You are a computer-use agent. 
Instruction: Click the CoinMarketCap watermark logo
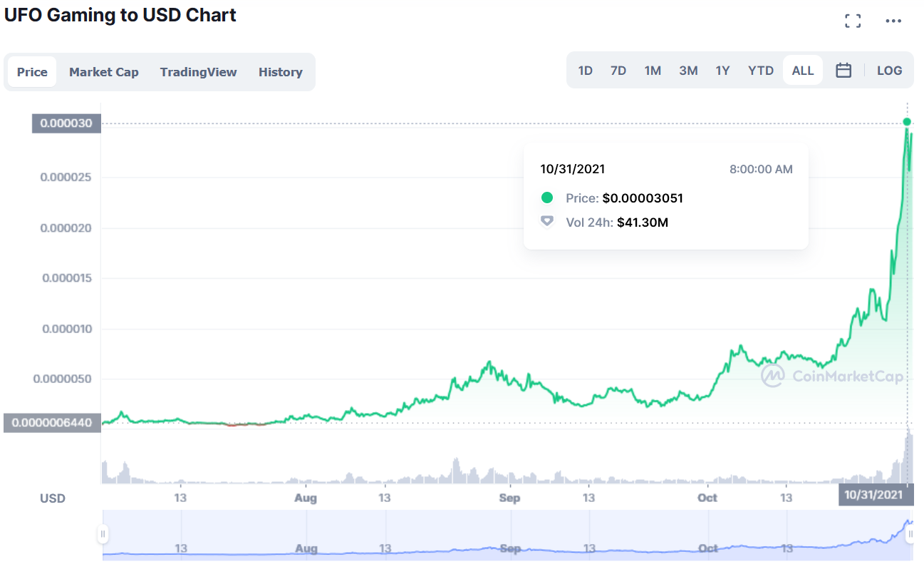[831, 376]
